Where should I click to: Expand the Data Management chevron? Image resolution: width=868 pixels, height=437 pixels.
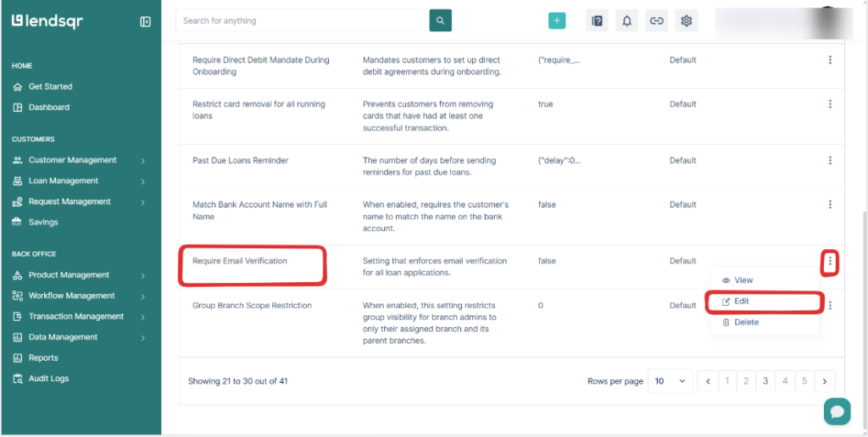[x=142, y=338]
